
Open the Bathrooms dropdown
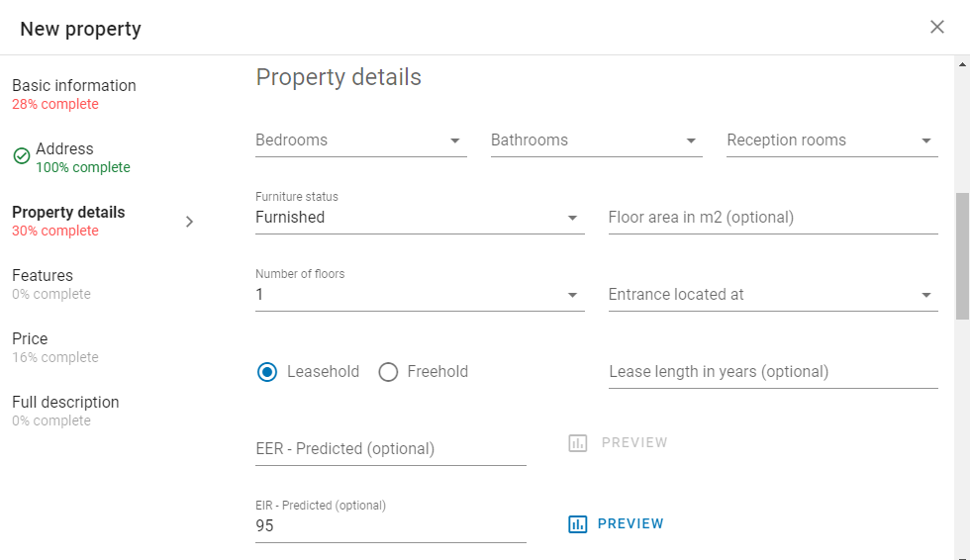pyautogui.click(x=596, y=140)
